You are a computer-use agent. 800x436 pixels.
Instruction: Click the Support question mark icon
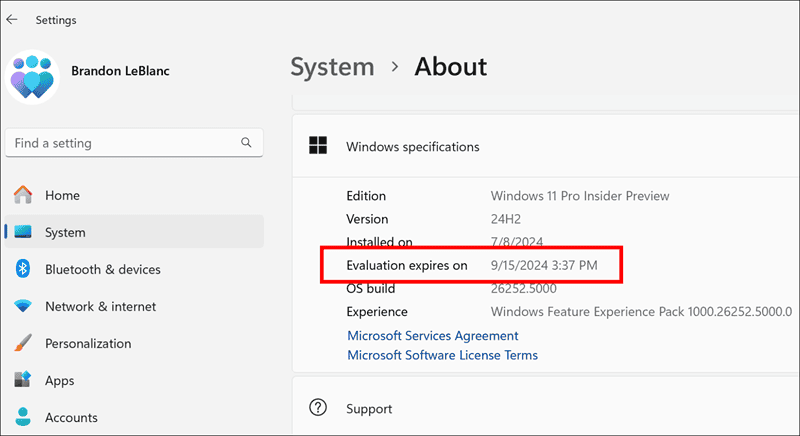pyautogui.click(x=318, y=407)
